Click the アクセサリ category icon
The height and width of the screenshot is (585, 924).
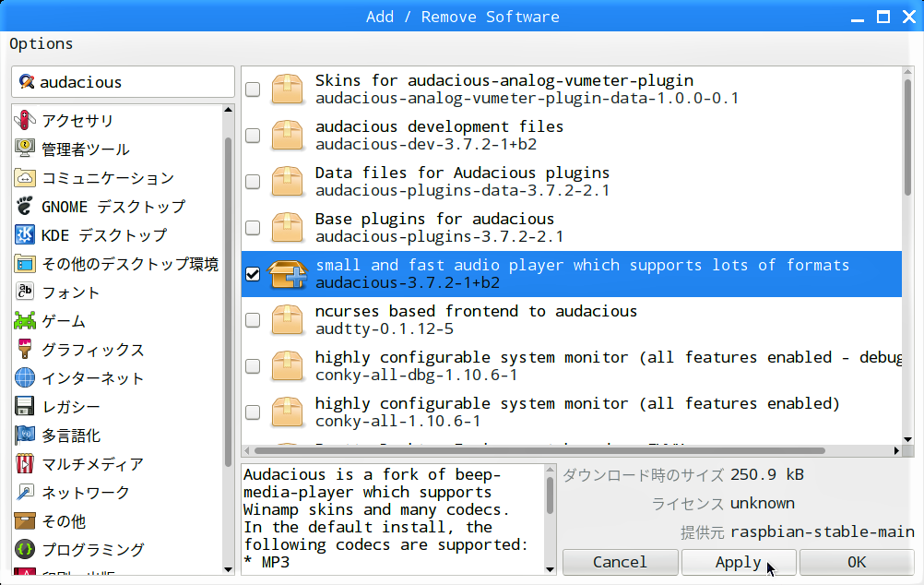(25, 120)
